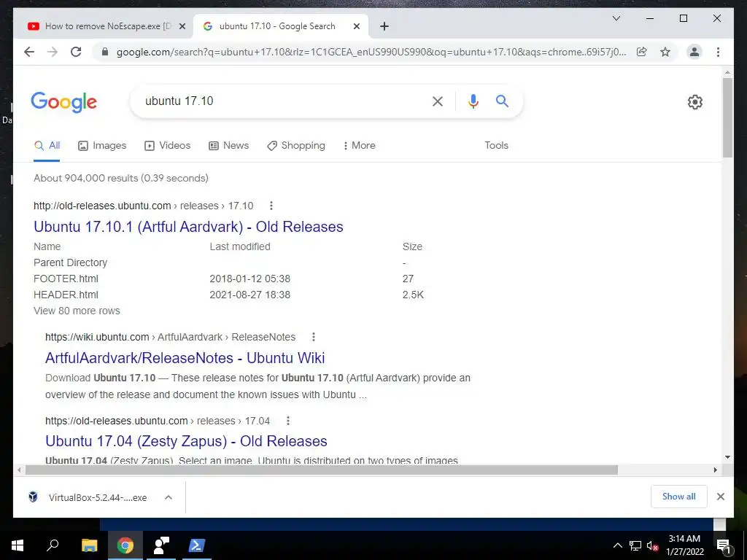
Task: Open PowerShell from taskbar
Action: 197,545
